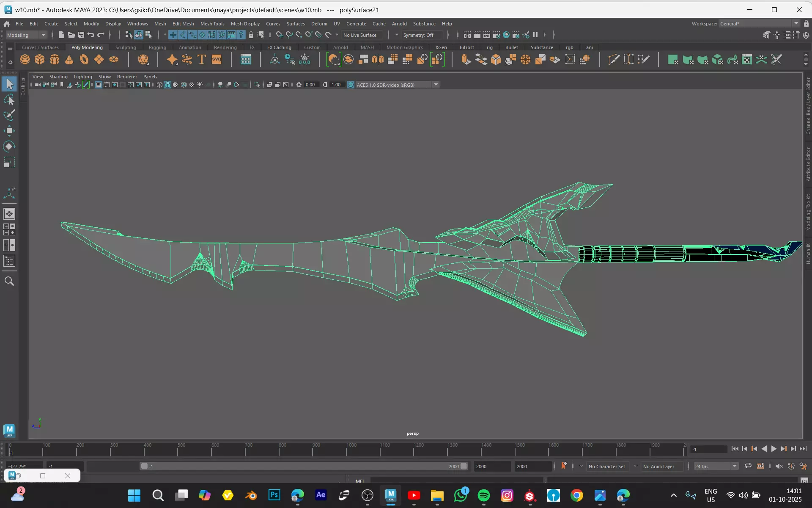
Task: Toggle the viewport grid display
Action: click(99, 85)
